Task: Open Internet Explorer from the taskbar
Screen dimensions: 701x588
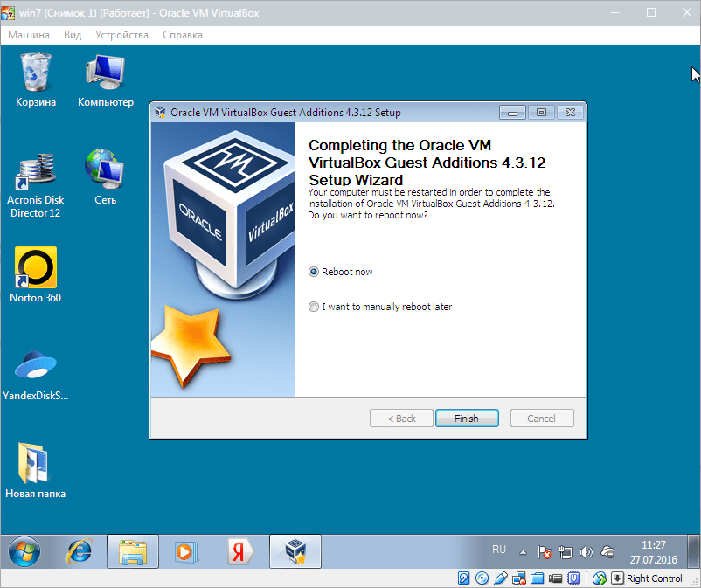Action: click(80, 550)
